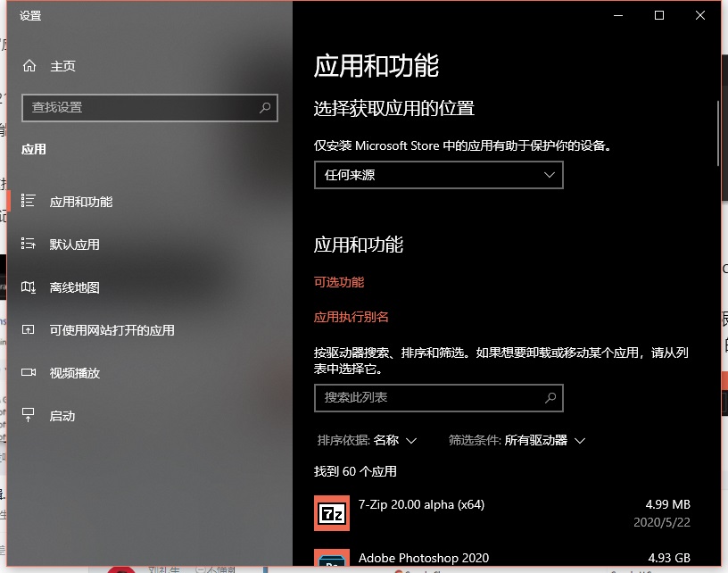Open the 任何来源 dropdown
728x573 pixels.
pyautogui.click(x=439, y=175)
